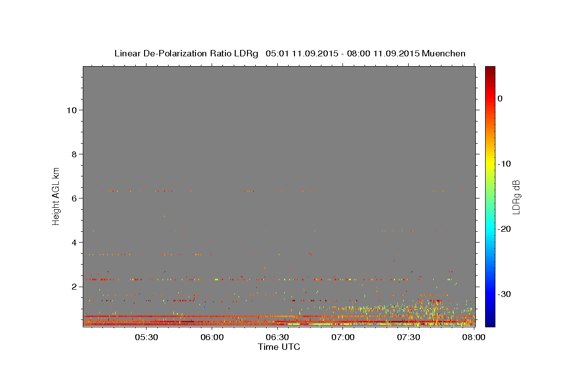The height and width of the screenshot is (392, 588).
Task: Click the 05:30 time tick label
Action: point(147,338)
